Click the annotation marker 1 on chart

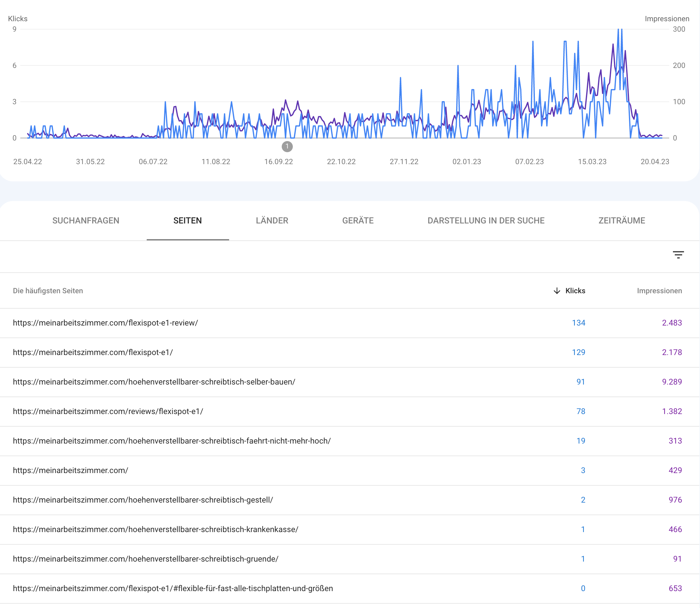287,147
